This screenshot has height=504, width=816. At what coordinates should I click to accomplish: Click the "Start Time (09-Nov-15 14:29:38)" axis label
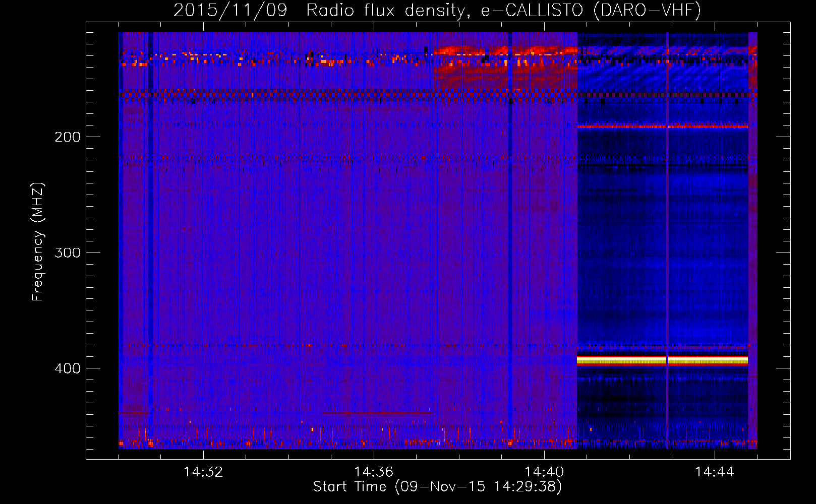coord(437,487)
